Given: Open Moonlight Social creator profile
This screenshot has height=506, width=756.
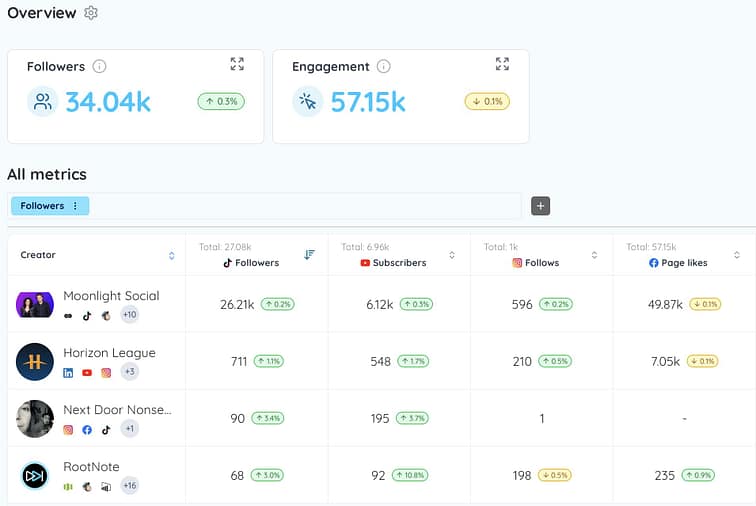Looking at the screenshot, I should click(x=111, y=296).
